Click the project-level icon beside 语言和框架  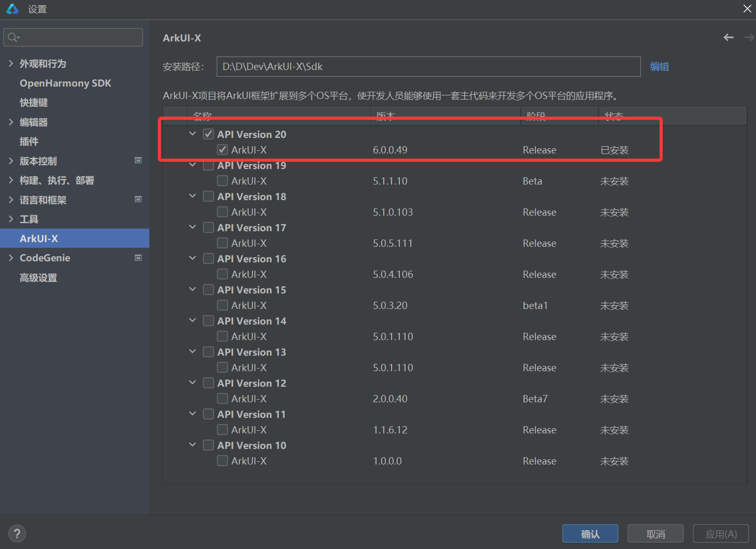[138, 200]
